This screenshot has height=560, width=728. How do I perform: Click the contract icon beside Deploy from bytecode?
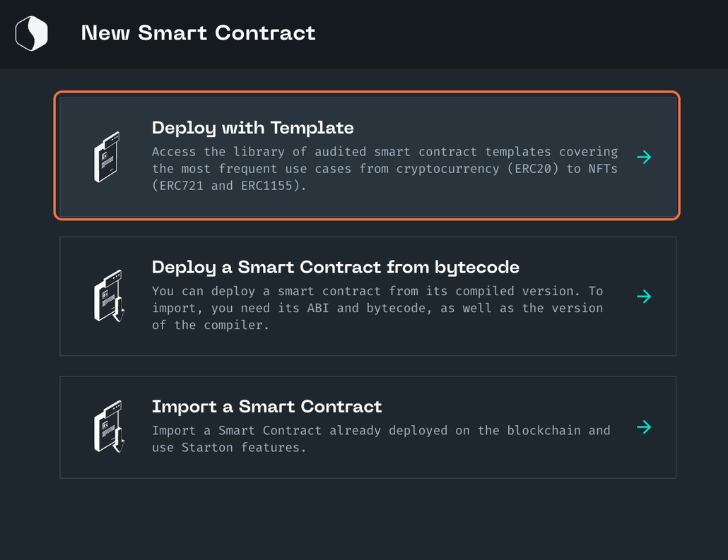coord(106,296)
